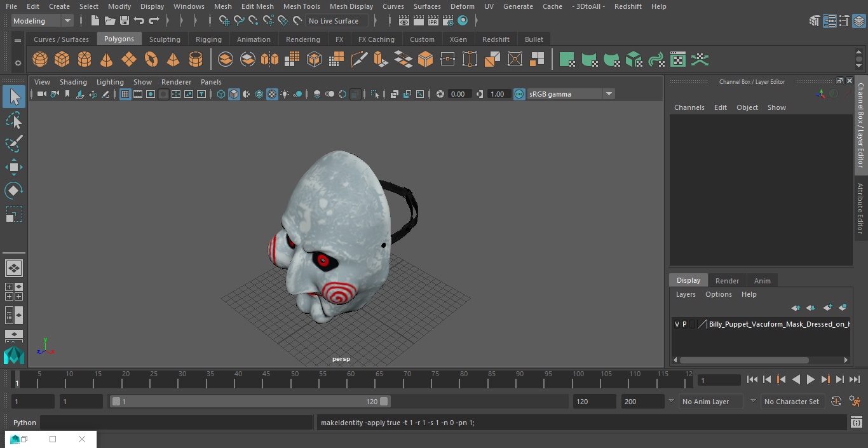
Task: Click the current frame input field
Action: 719,380
